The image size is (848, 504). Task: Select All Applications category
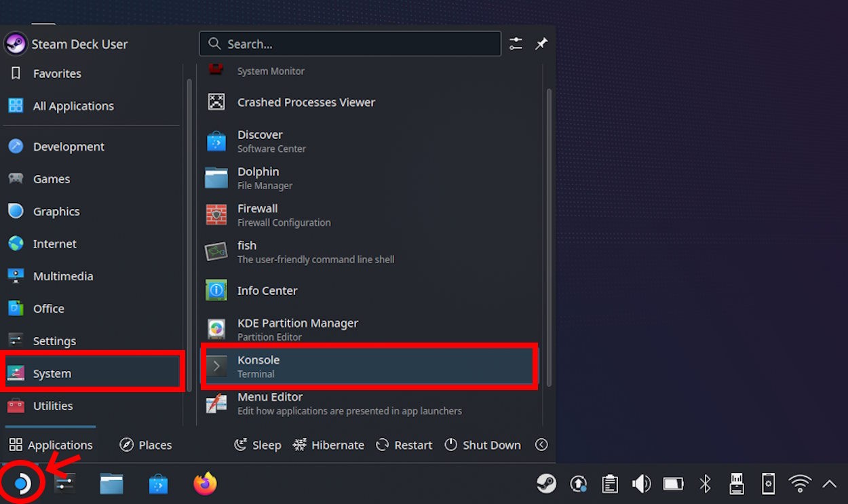click(92, 106)
